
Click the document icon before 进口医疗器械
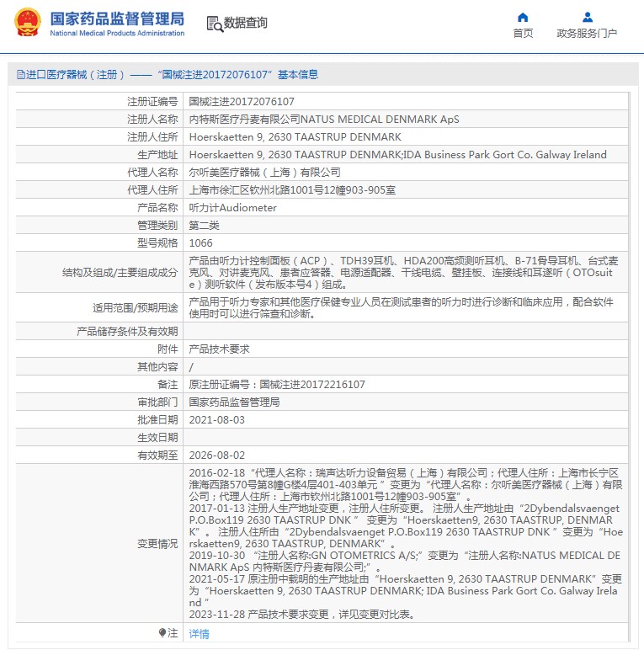pos(20,75)
